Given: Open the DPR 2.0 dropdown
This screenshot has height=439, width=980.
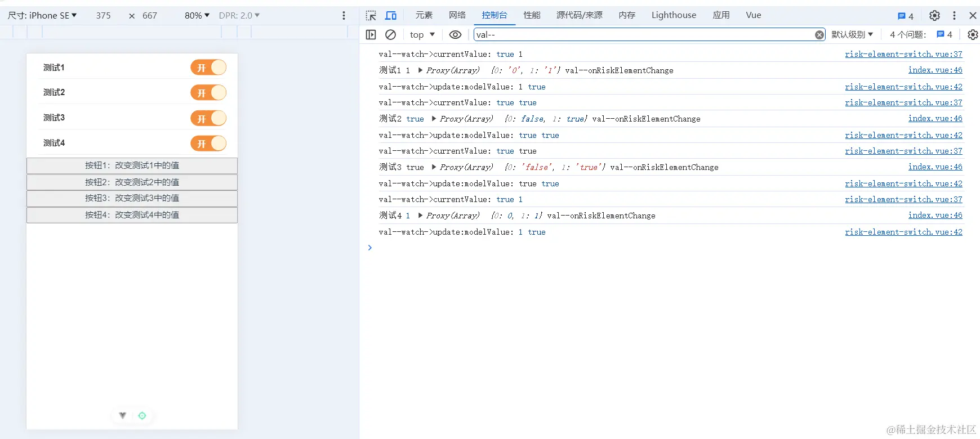Looking at the screenshot, I should click(239, 16).
